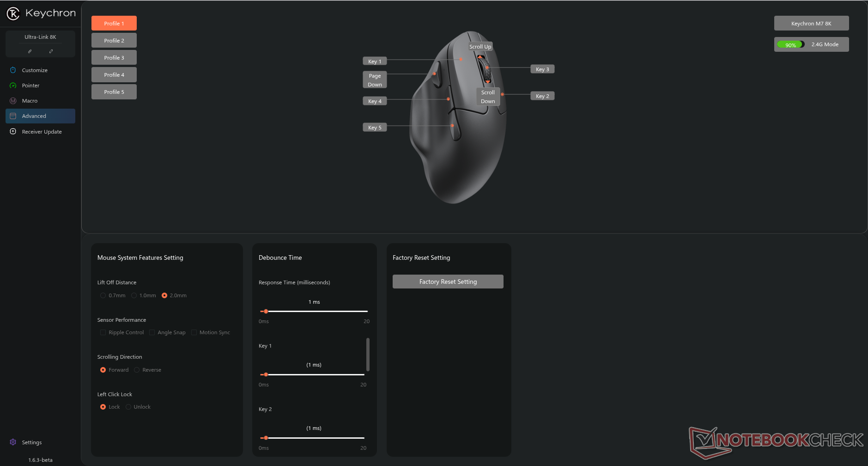Open Settings via the gear icon
This screenshot has width=868, height=466.
pos(13,442)
